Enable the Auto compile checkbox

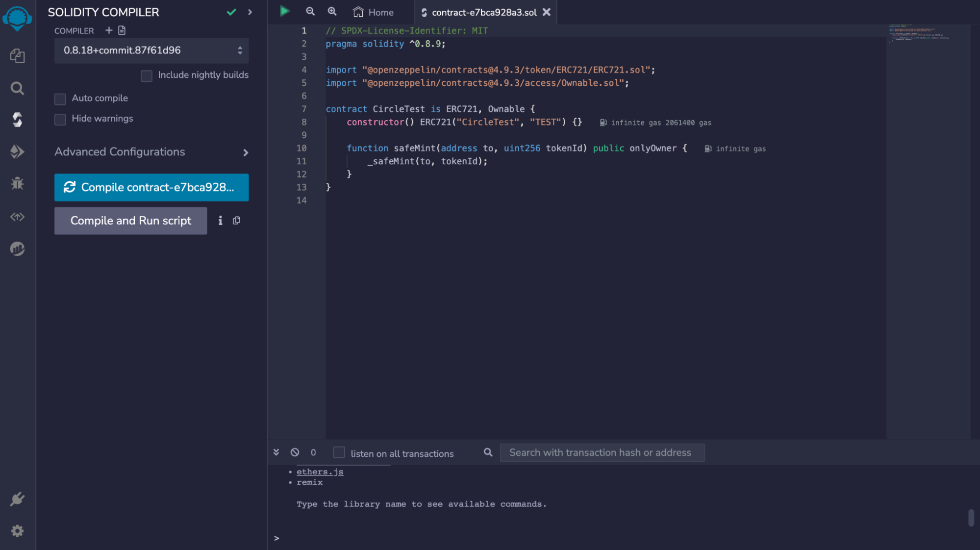(60, 99)
